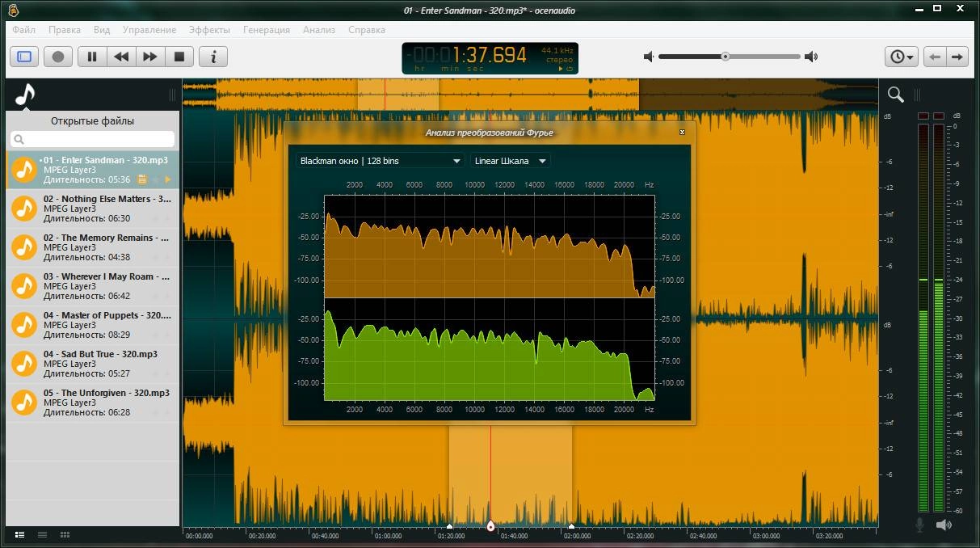Click the microphone icon below level meters
This screenshot has height=548, width=980.
[919, 525]
